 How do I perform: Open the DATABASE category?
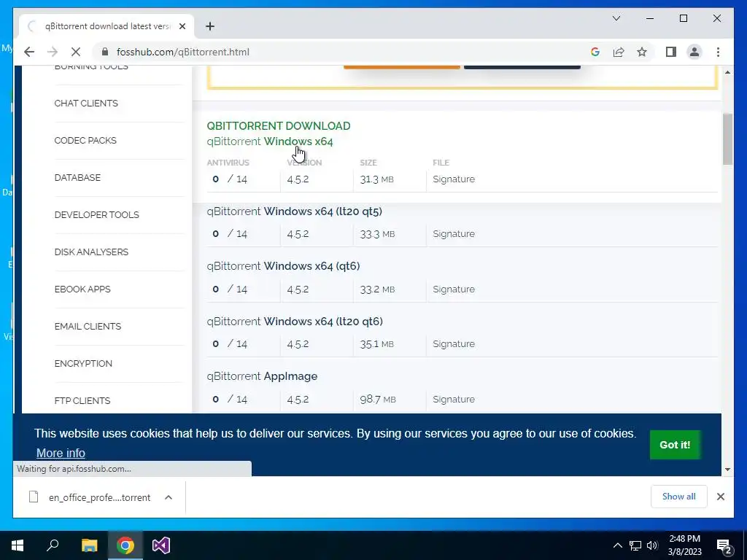coord(77,178)
